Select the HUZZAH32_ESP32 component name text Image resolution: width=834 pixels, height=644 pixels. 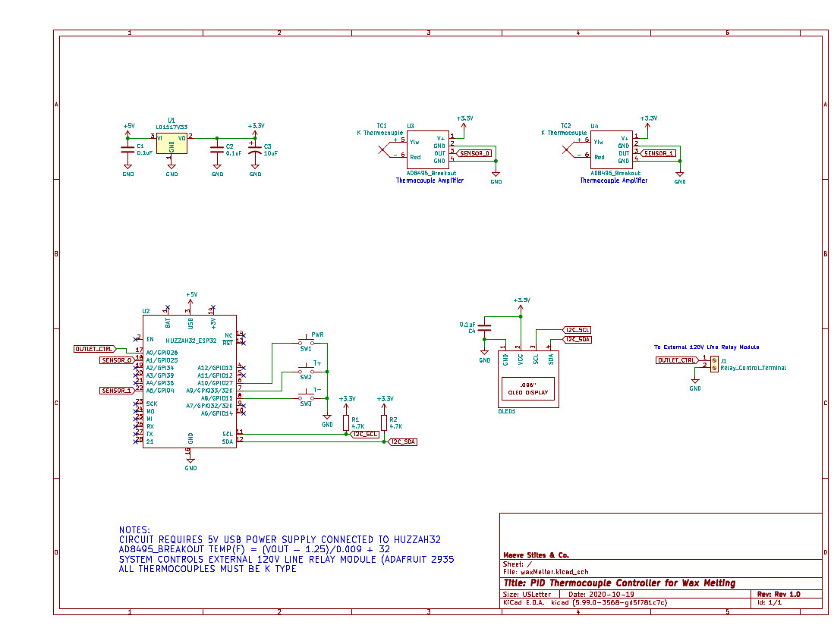click(x=191, y=341)
